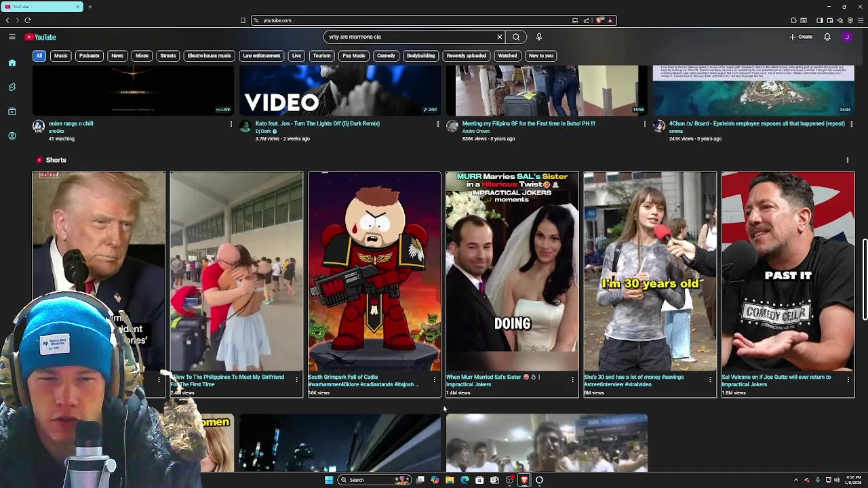
Task: Click the YouTube logo
Action: tap(41, 37)
